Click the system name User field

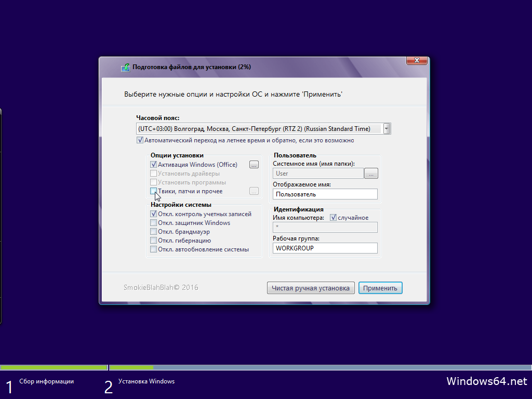coord(318,174)
